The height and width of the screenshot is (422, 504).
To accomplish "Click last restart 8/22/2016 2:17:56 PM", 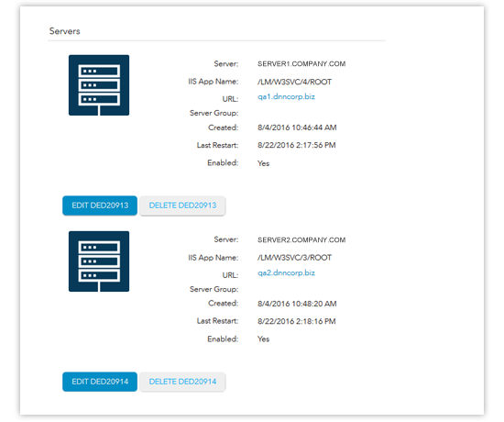I will tap(296, 145).
